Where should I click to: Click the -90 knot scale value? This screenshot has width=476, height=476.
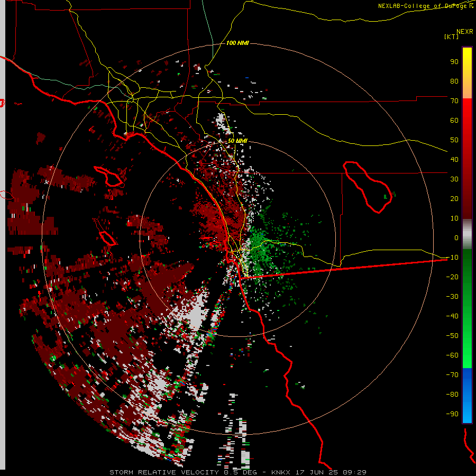pyautogui.click(x=452, y=414)
